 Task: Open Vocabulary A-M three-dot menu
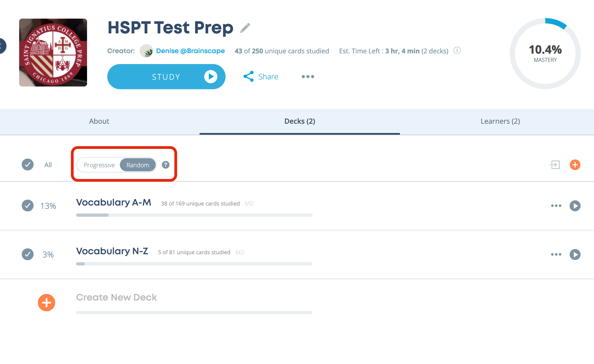tap(556, 206)
